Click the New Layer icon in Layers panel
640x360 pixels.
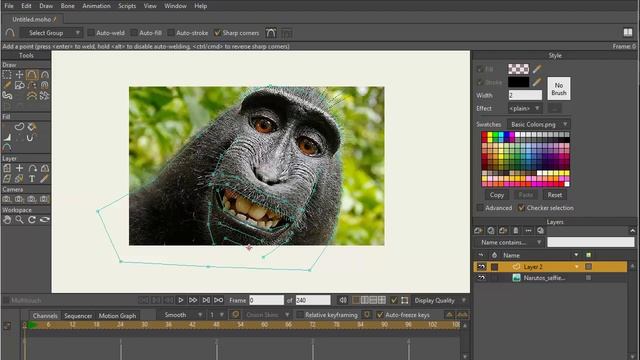pyautogui.click(x=478, y=231)
